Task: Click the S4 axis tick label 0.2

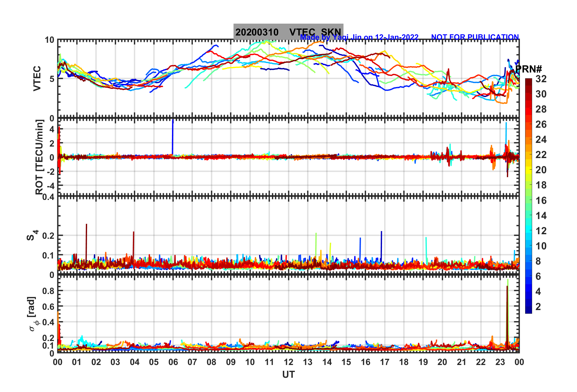Action: (x=48, y=236)
